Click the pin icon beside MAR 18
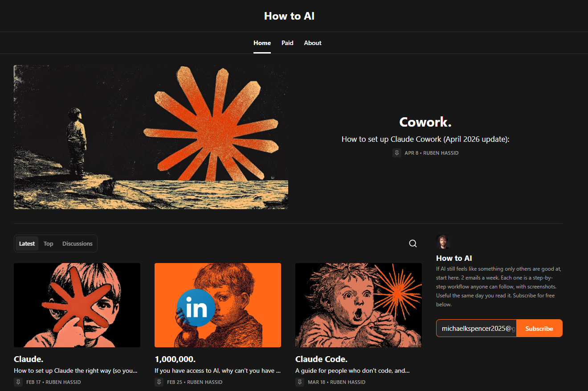588x391 pixels. 300,382
